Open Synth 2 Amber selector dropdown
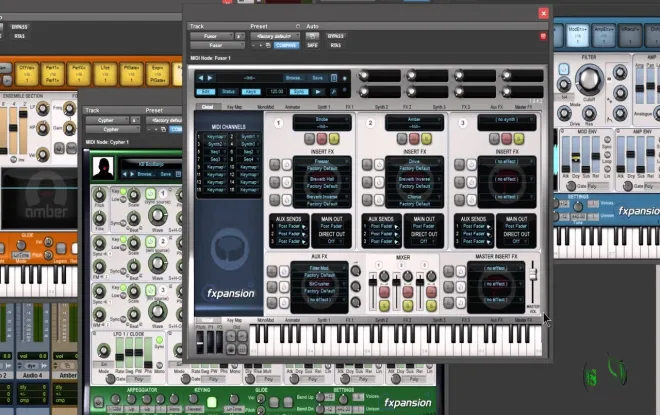The width and height of the screenshot is (660, 415). point(414,120)
